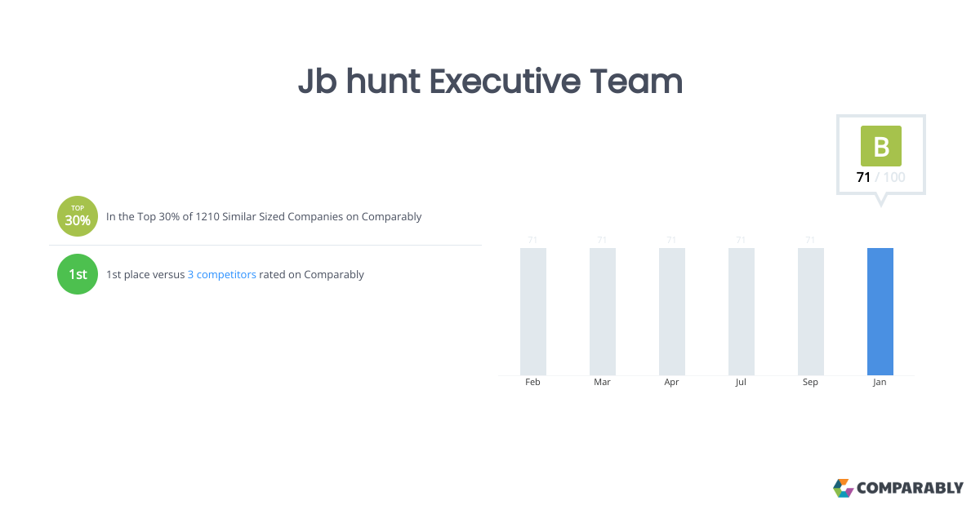Click the Jan month axis label
This screenshot has width=980, height=514.
880,382
